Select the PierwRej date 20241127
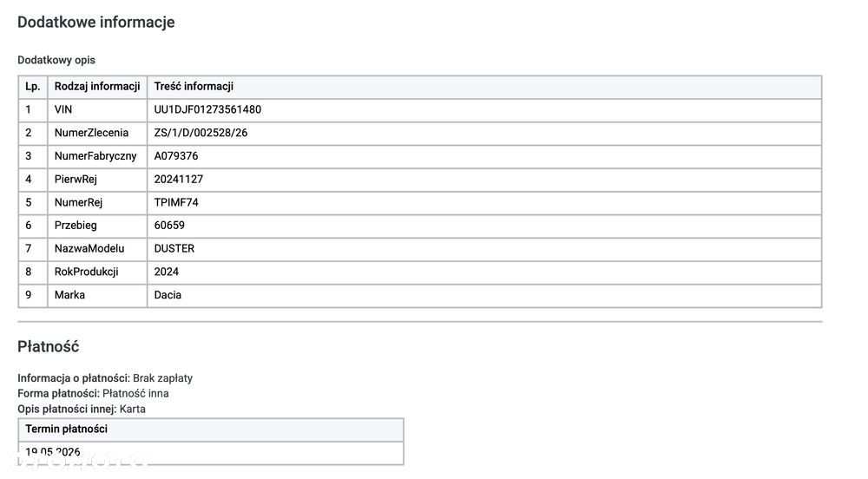Image resolution: width=868 pixels, height=479 pixels. click(x=178, y=180)
